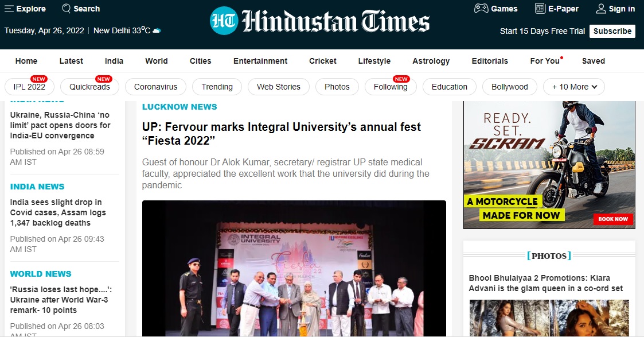Open the Entertainment menu item

[x=260, y=61]
